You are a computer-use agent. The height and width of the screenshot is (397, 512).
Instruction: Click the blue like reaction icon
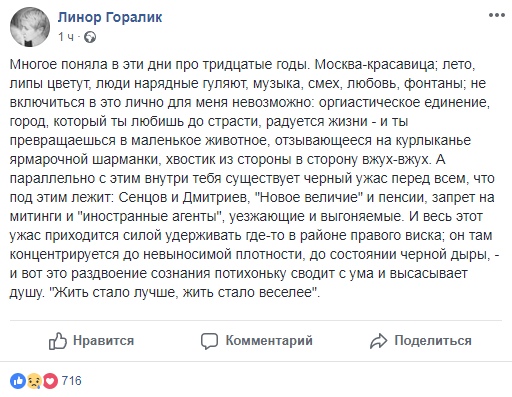[x=18, y=381]
